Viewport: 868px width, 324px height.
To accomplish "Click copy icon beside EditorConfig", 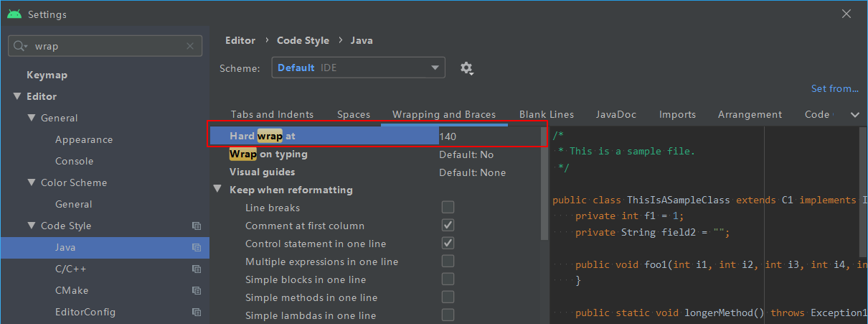I will pos(197,312).
